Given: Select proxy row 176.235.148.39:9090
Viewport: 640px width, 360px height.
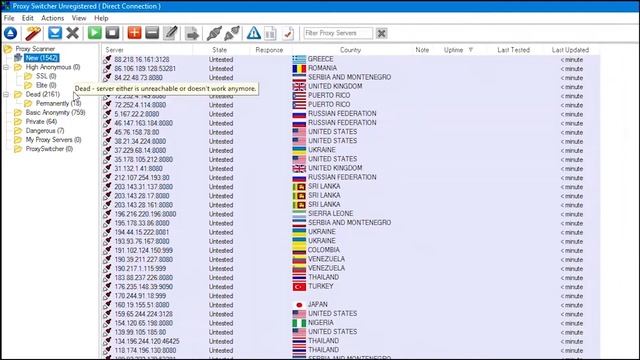Looking at the screenshot, I should coord(351,287).
